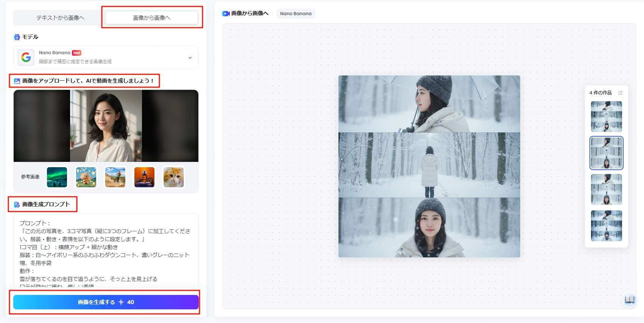Click the 画像生成プロンプト heading text
644x323 pixels.
tap(46, 204)
